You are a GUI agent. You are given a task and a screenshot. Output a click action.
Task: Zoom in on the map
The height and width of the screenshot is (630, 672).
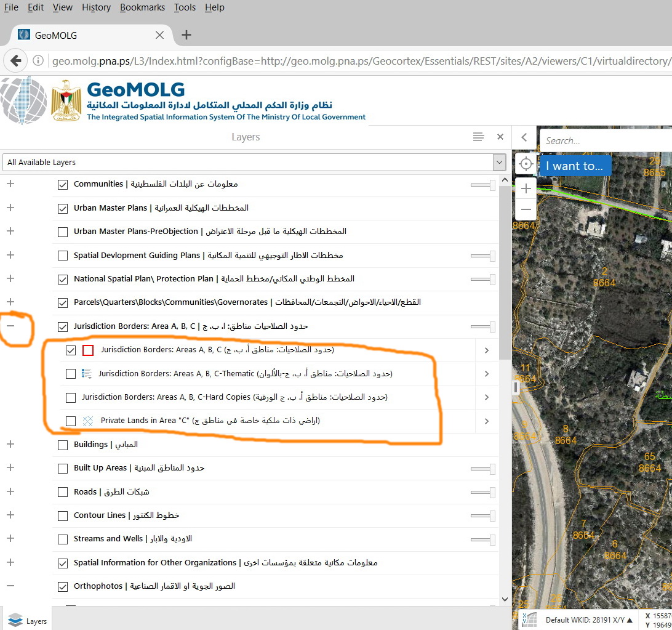(526, 188)
